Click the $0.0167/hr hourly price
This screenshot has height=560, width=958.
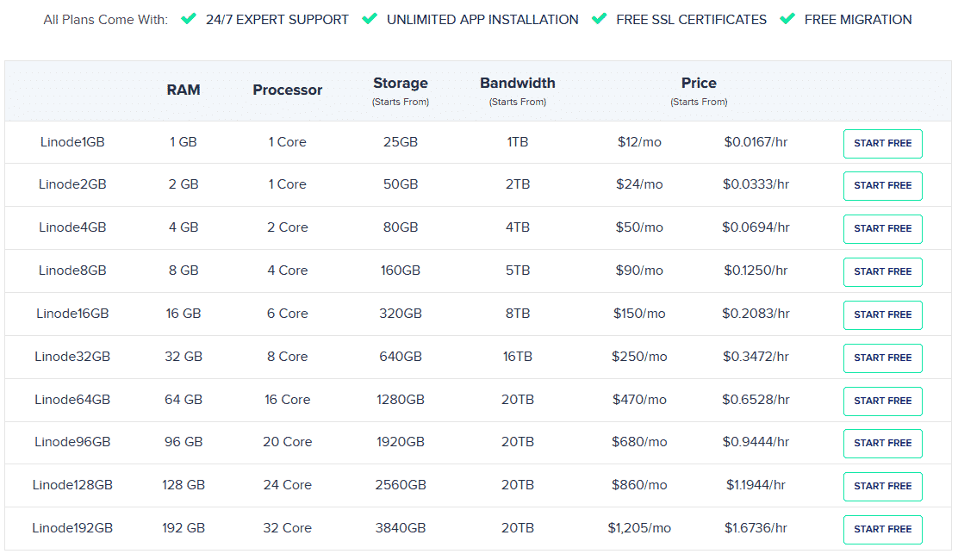[756, 141]
